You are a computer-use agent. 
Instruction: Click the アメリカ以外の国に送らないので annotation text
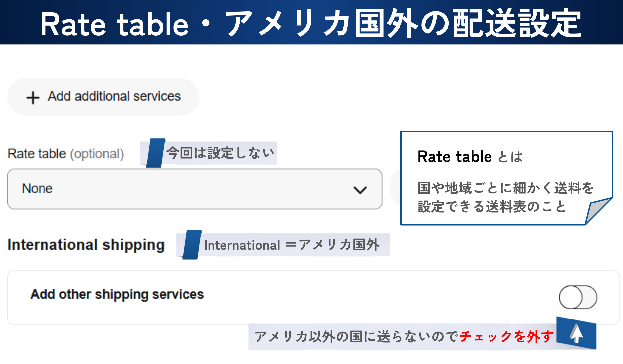click(x=357, y=337)
